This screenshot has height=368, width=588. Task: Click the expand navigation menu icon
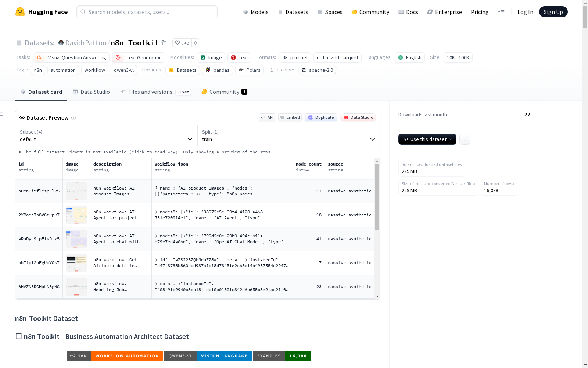(501, 12)
